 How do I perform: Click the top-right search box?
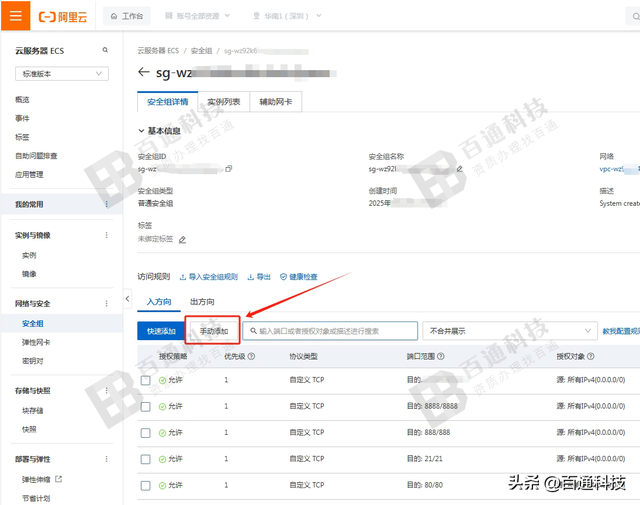click(x=633, y=16)
